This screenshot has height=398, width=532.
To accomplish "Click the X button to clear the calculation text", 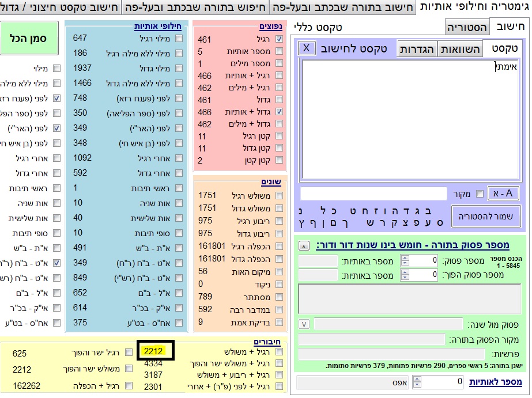I will (x=307, y=48).
